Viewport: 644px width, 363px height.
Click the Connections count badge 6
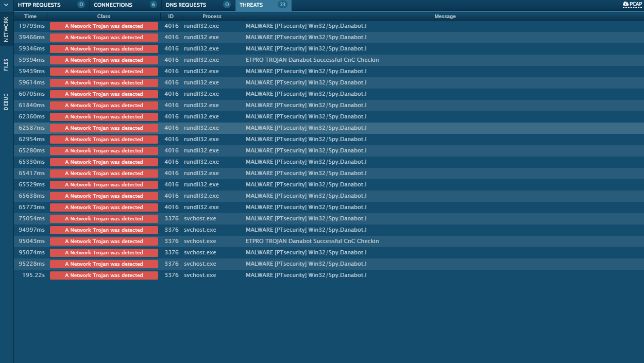[x=153, y=5]
